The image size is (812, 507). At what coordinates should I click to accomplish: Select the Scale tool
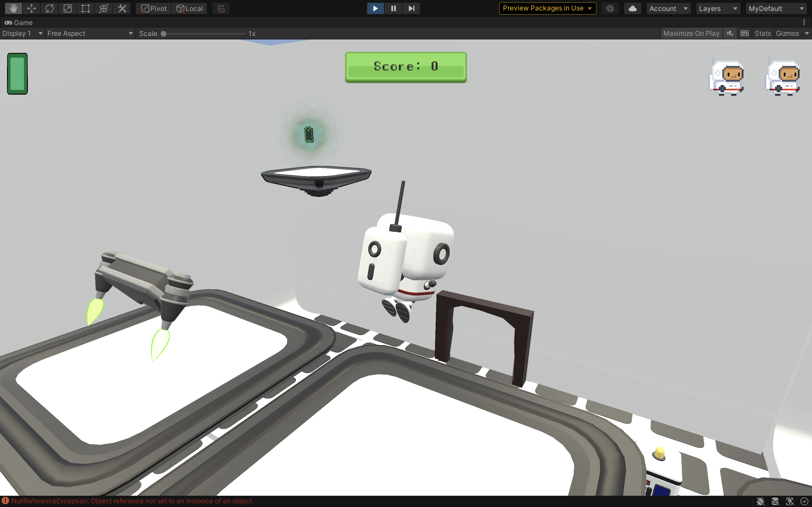[x=67, y=8]
